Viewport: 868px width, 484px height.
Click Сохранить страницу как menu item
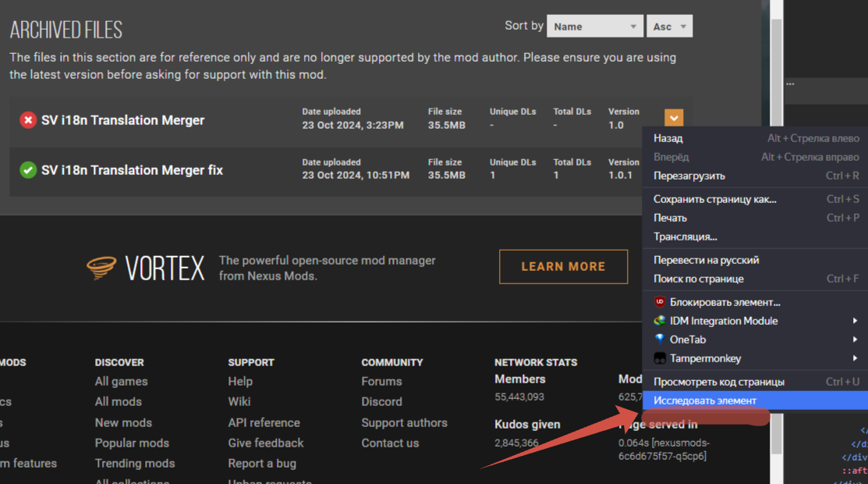pos(715,199)
